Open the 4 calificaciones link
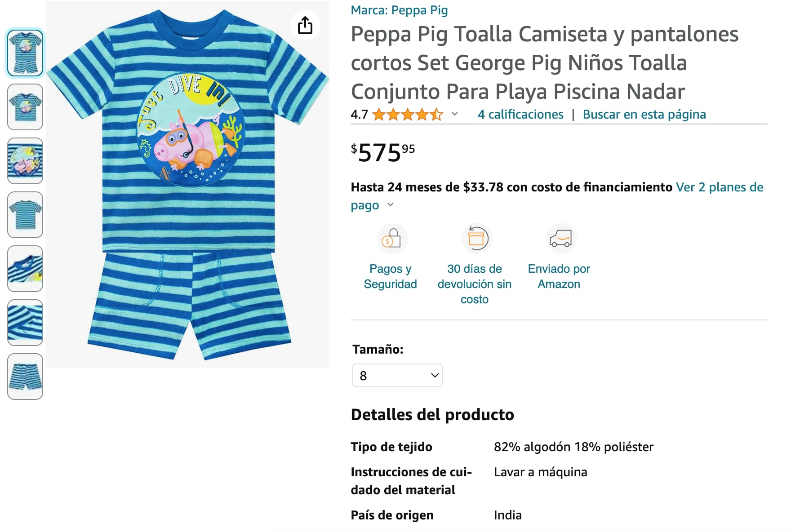The image size is (791, 532). 520,115
